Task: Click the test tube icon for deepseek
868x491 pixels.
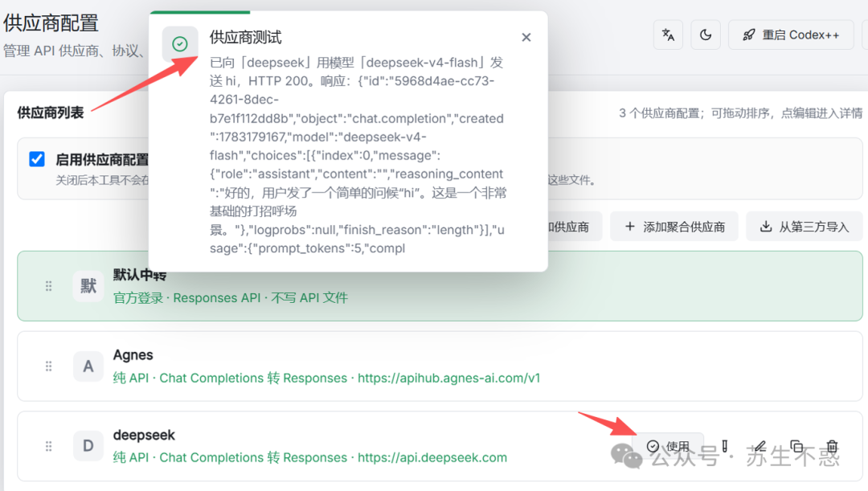Action: point(725,446)
